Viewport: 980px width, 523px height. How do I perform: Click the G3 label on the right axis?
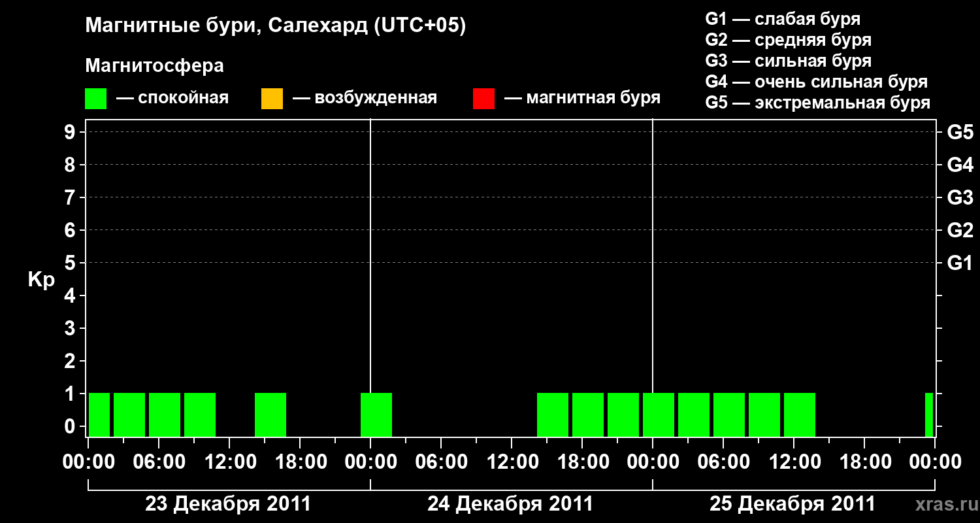[960, 197]
